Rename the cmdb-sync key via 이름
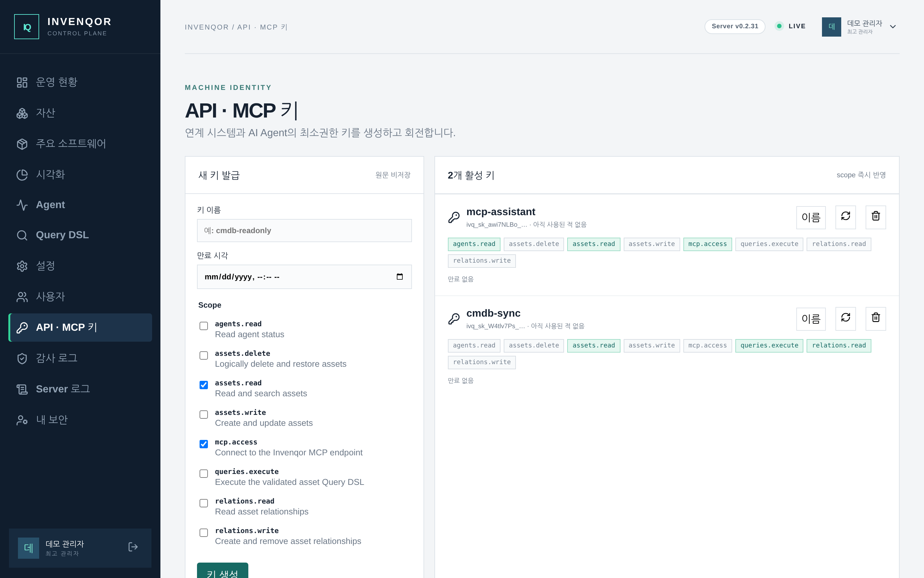The height and width of the screenshot is (578, 924). [811, 319]
